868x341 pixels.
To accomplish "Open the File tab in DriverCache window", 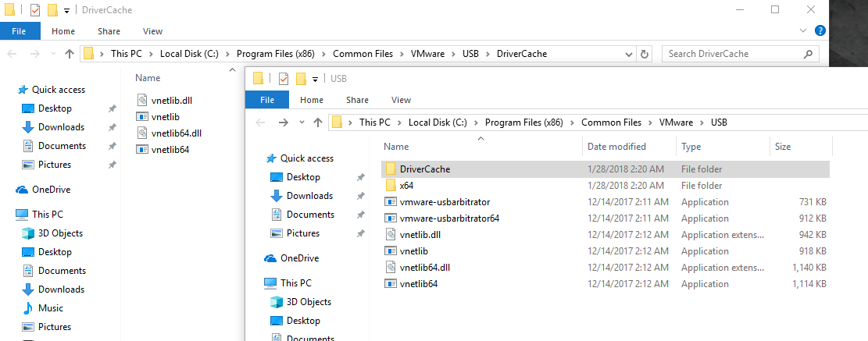I will [19, 31].
